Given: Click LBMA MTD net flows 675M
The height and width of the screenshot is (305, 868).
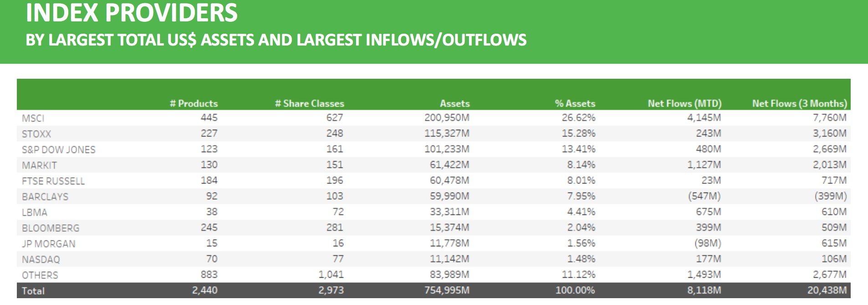Looking at the screenshot, I should click(709, 212).
